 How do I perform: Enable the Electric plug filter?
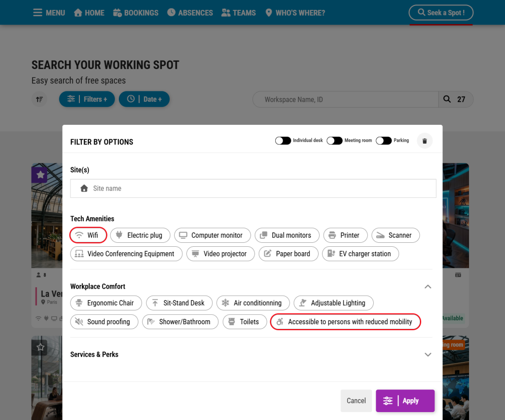coord(140,235)
